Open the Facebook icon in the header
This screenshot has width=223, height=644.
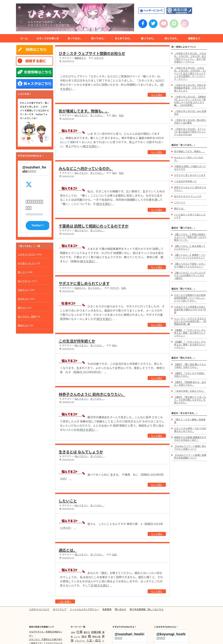coord(143,23)
